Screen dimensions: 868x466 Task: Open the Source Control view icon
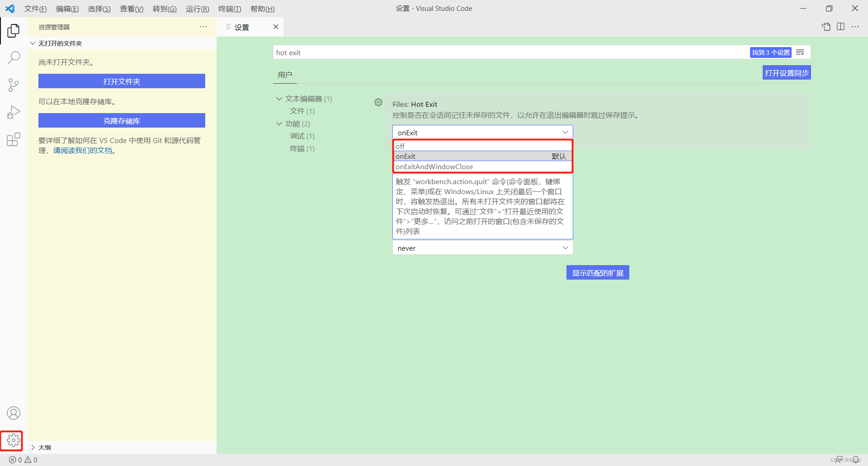[x=14, y=85]
